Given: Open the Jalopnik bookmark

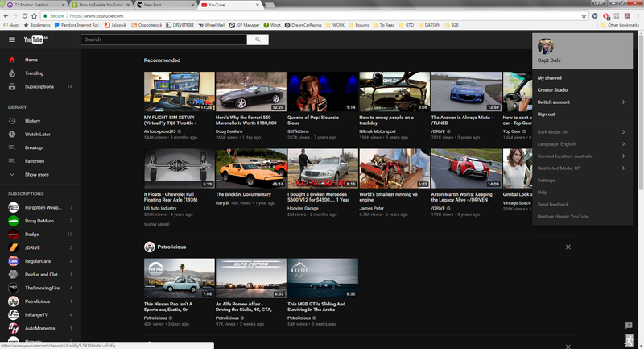Looking at the screenshot, I should click(x=115, y=25).
